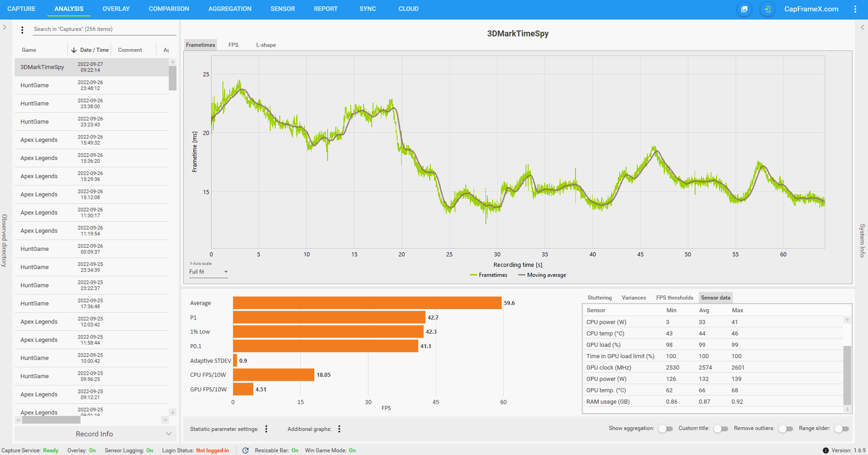868x455 pixels.
Task: Select the 3DMarkTimeSpy 09:22:14 capture
Action: pyautogui.click(x=91, y=67)
